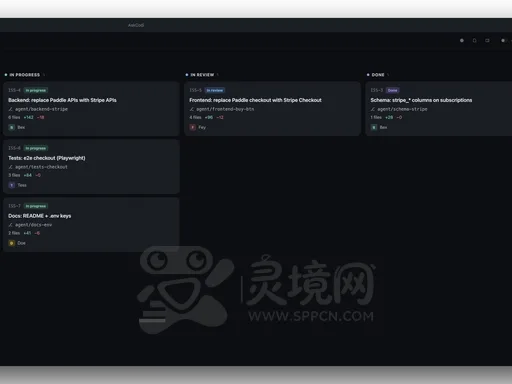Click the bell notification icon in top toolbar

474,41
